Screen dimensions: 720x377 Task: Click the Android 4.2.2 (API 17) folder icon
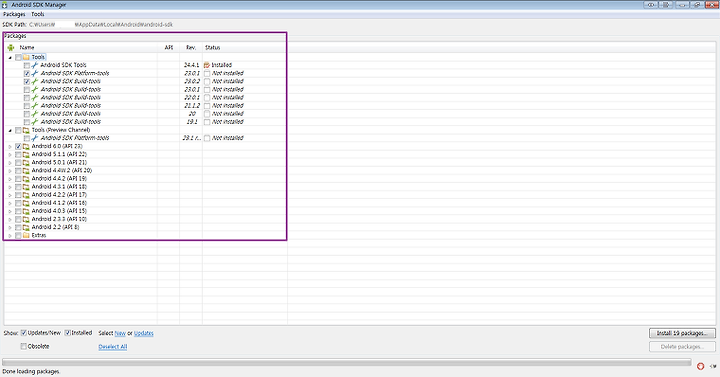[x=26, y=195]
